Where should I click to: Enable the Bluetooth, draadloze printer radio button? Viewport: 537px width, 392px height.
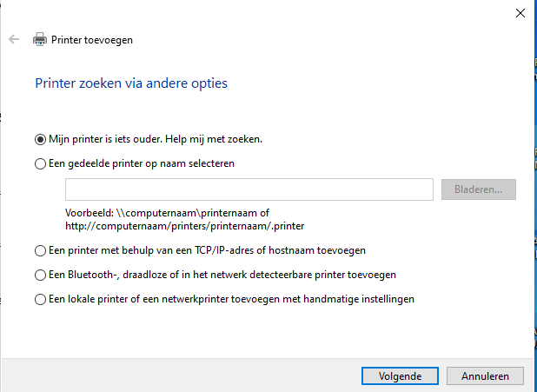40,275
